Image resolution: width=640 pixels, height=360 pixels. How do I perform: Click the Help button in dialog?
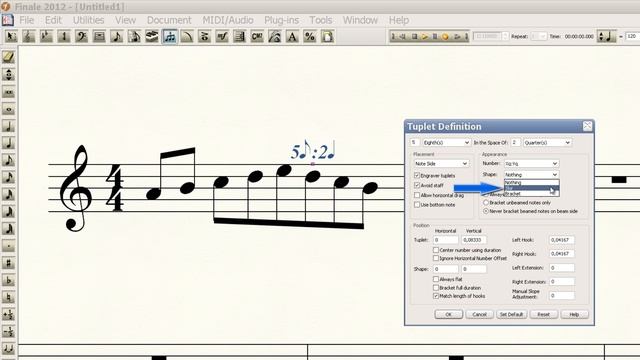pyautogui.click(x=574, y=314)
